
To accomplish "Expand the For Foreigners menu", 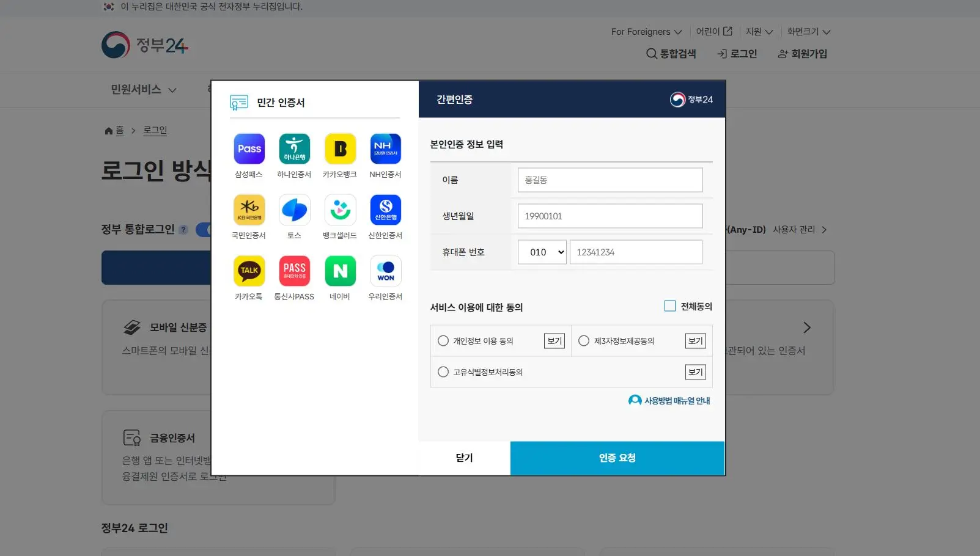I will coord(646,32).
